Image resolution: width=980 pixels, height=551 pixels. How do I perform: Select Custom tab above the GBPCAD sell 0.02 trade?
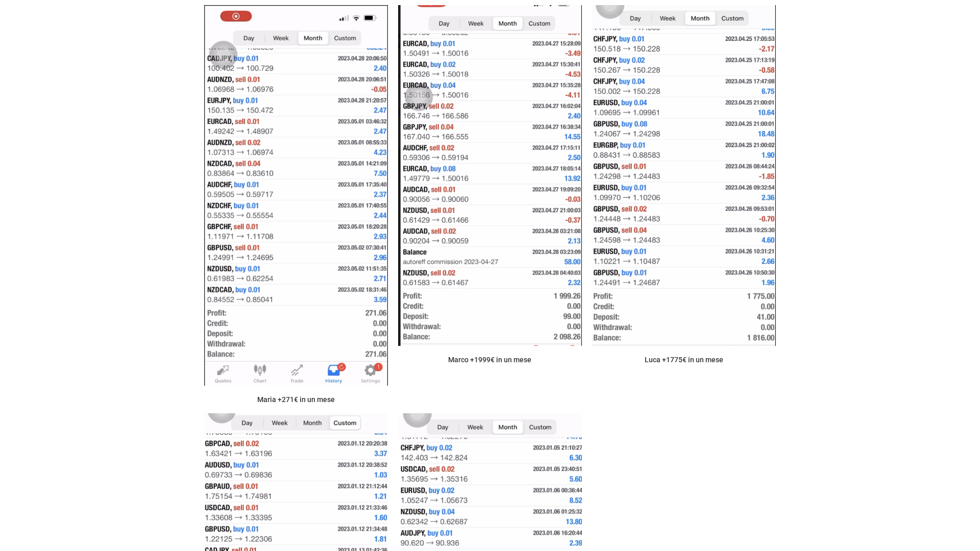point(345,423)
